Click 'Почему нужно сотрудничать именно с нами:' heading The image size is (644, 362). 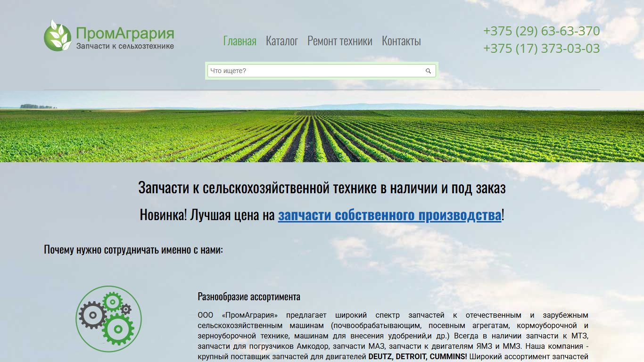tap(133, 249)
